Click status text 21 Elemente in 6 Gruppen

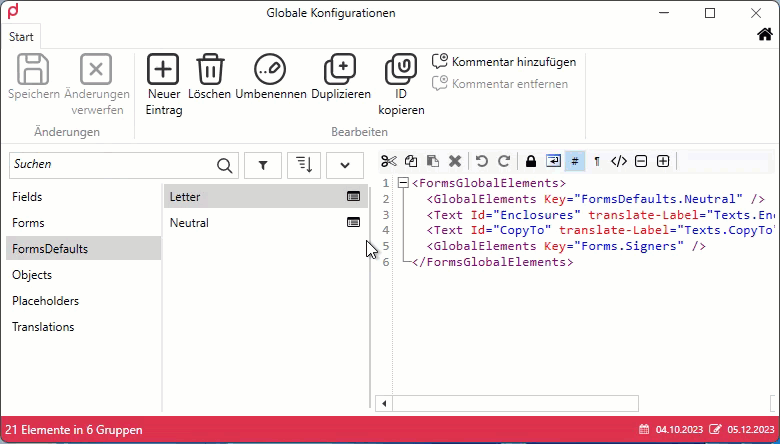74,430
